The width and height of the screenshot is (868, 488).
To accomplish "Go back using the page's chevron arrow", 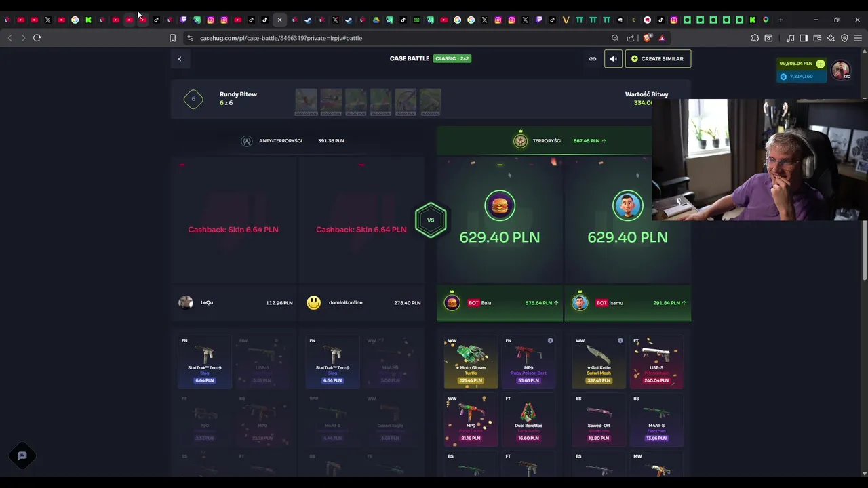I will [180, 59].
